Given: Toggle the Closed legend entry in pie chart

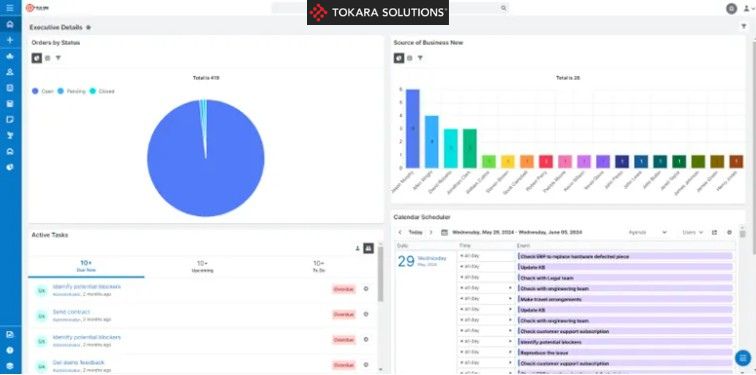Looking at the screenshot, I should [102, 91].
